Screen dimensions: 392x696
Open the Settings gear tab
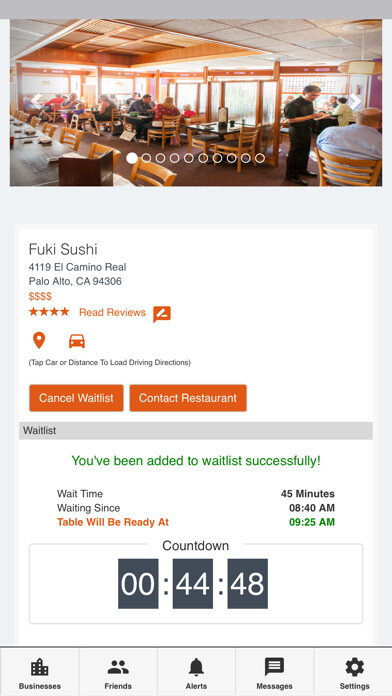[354, 672]
